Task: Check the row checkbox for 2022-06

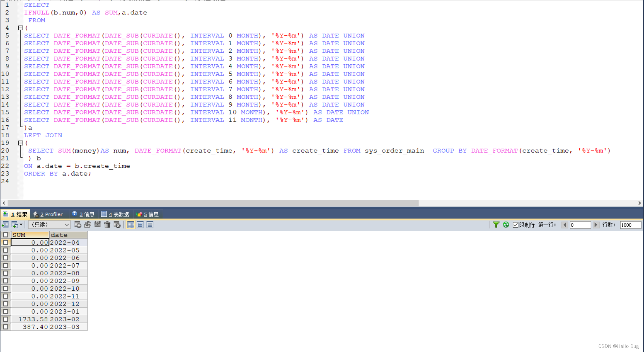Action: click(5, 258)
